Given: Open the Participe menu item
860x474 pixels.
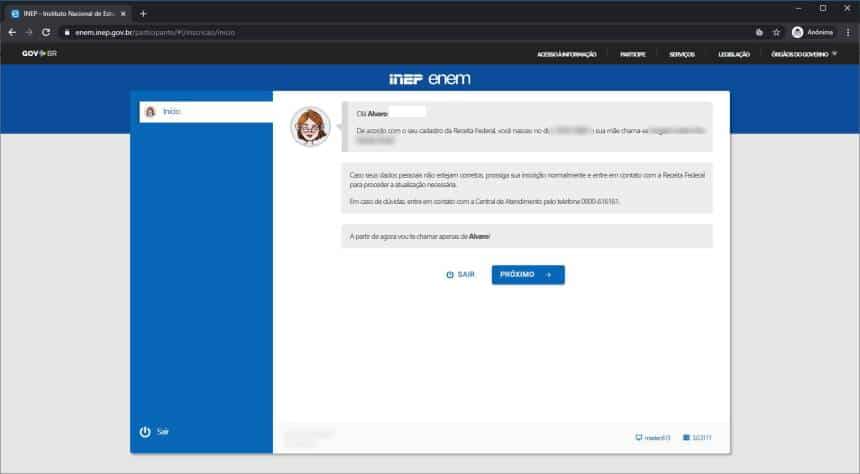Looking at the screenshot, I should coord(632,54).
